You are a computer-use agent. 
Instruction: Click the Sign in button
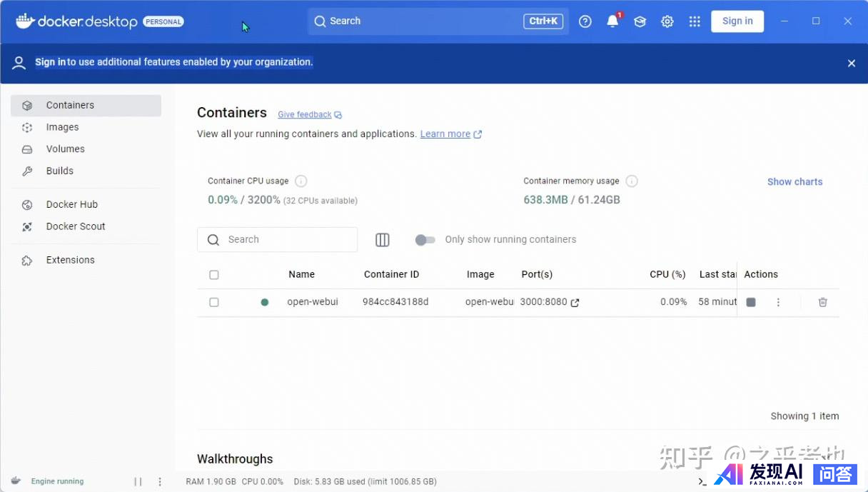coord(737,21)
